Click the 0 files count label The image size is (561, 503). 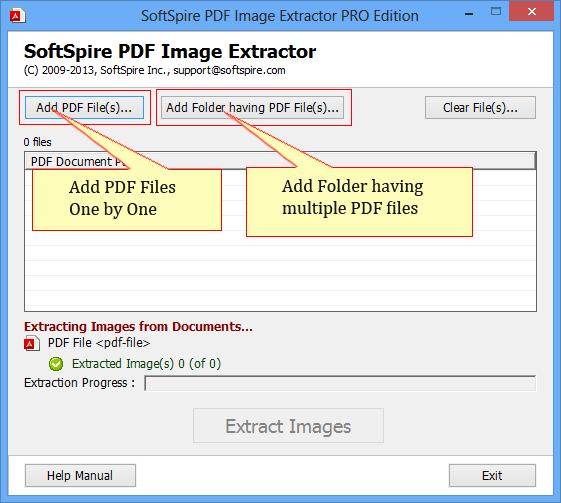pyautogui.click(x=38, y=142)
